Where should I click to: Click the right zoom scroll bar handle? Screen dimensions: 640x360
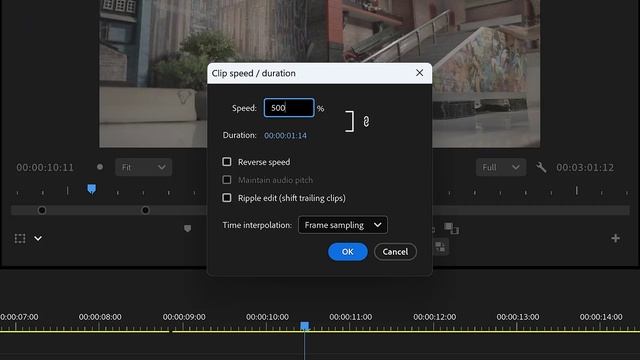[145, 210]
